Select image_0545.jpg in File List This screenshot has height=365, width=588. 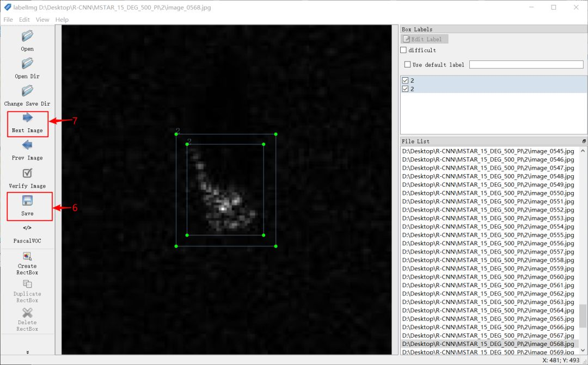coord(488,151)
